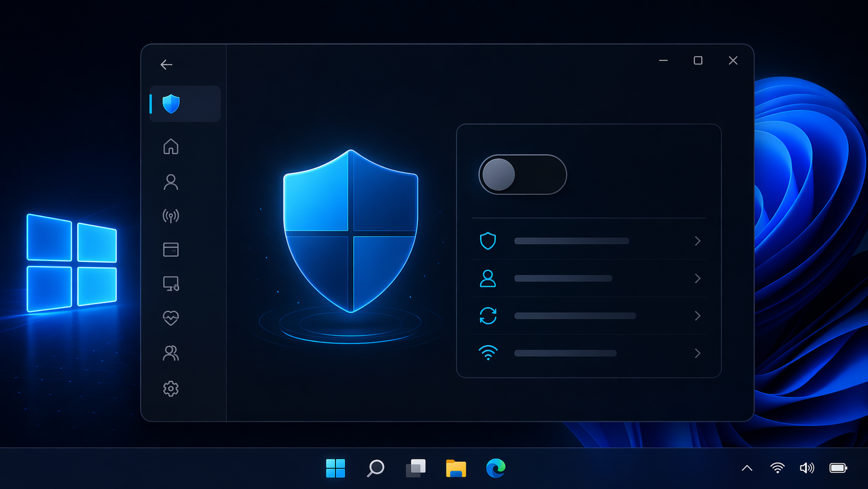
Task: Select the Account protection person icon
Action: pyautogui.click(x=171, y=181)
